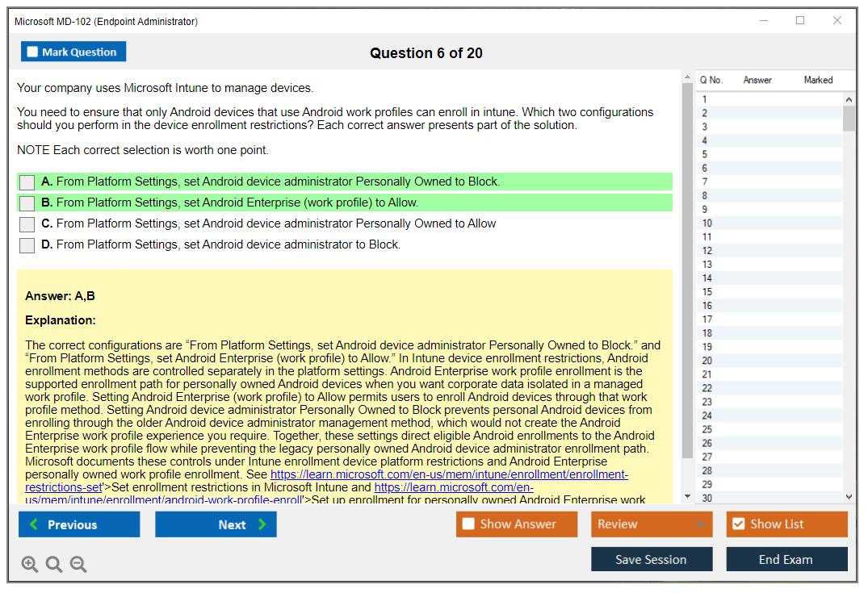Select question 1 in the list
Screen dimensions: 868x593
(769, 99)
